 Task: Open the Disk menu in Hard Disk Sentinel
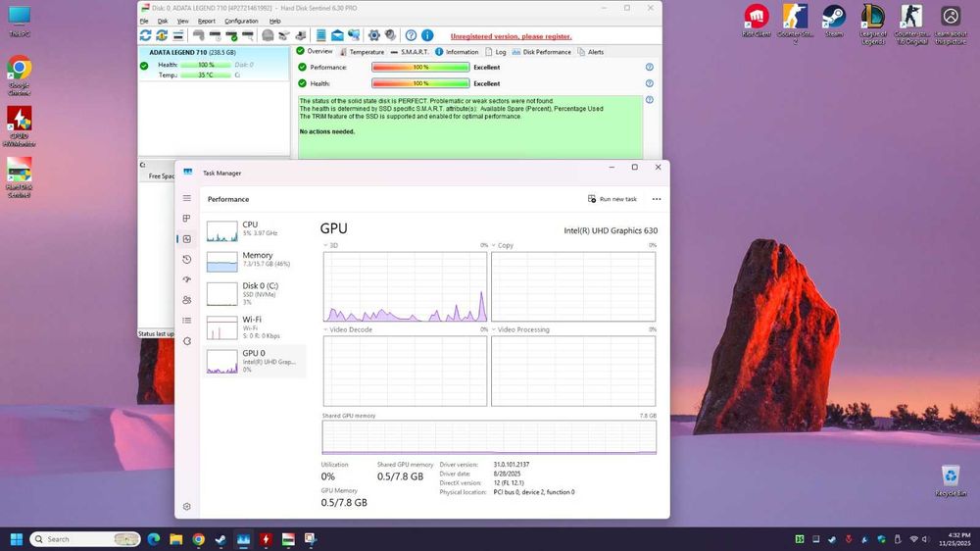pyautogui.click(x=163, y=21)
